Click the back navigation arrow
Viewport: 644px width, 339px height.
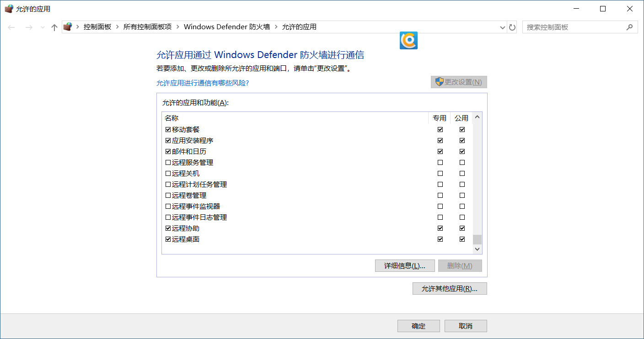coord(12,27)
